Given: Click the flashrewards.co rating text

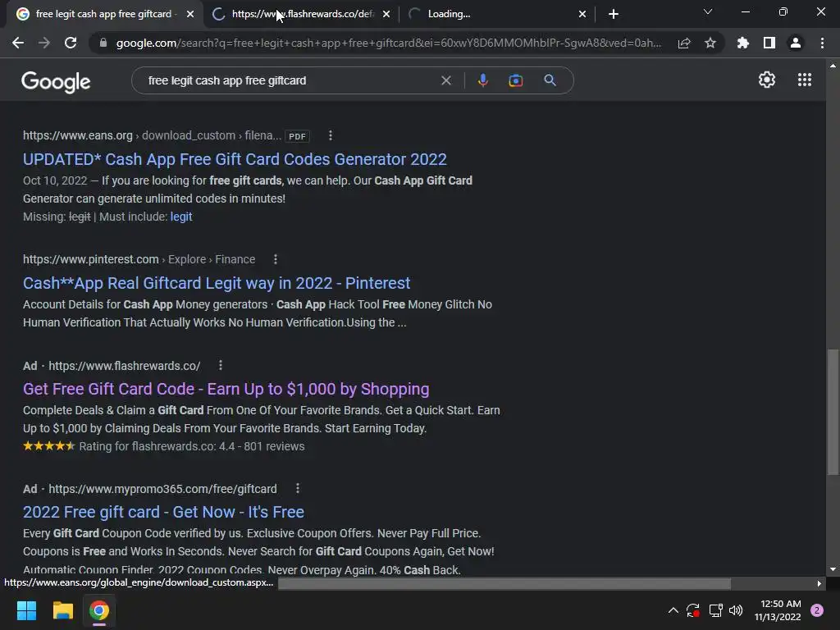Looking at the screenshot, I should click(192, 446).
